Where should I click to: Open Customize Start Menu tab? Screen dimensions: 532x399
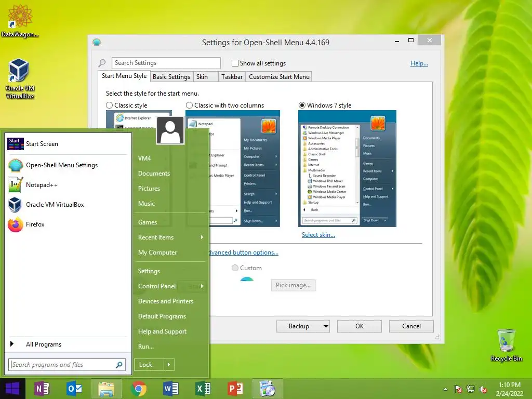pos(279,77)
